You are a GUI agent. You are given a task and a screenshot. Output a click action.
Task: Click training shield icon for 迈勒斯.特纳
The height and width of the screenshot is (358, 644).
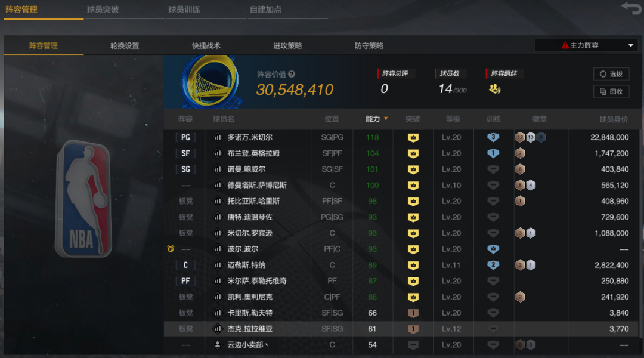(493, 265)
